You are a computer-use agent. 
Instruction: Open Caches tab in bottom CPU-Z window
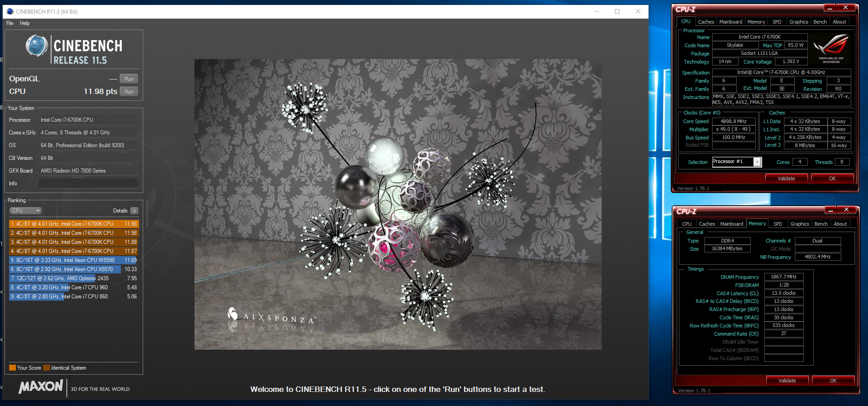pyautogui.click(x=707, y=224)
